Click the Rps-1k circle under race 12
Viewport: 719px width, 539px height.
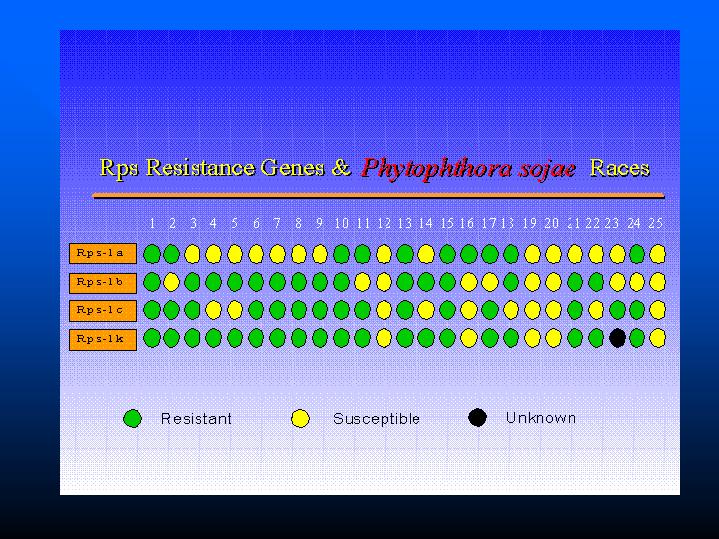(384, 338)
